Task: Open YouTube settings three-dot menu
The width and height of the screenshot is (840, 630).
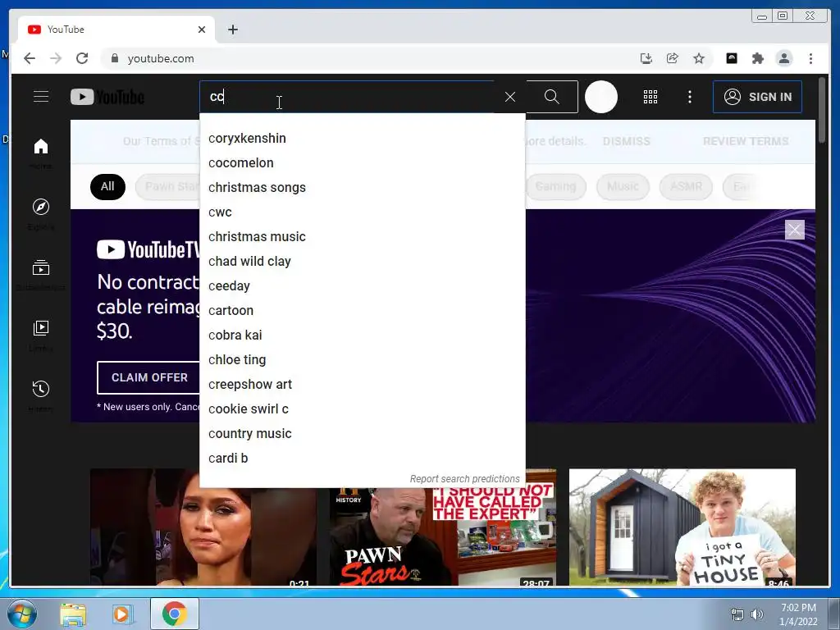Action: coord(690,97)
